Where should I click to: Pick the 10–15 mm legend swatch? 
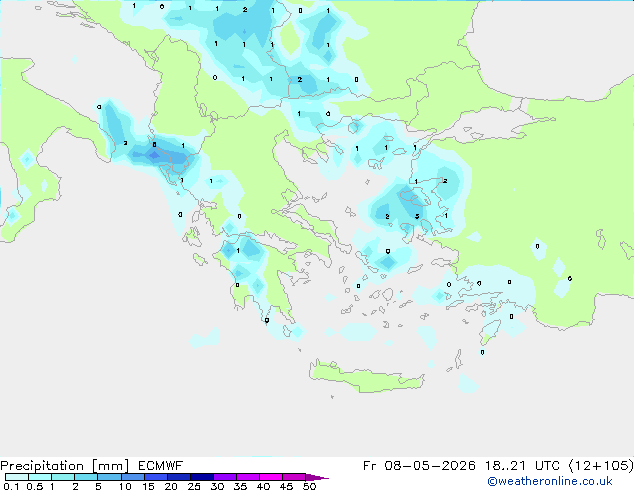point(132,477)
